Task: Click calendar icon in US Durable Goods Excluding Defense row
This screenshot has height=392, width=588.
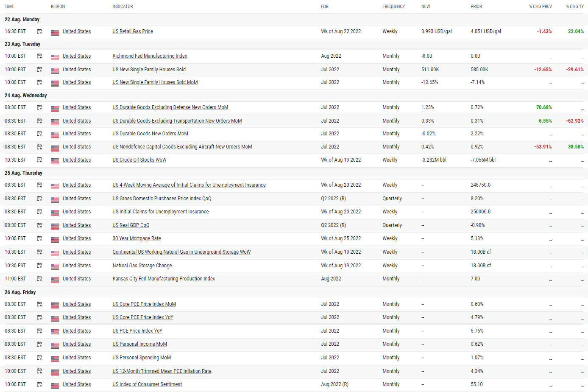Action: click(39, 107)
